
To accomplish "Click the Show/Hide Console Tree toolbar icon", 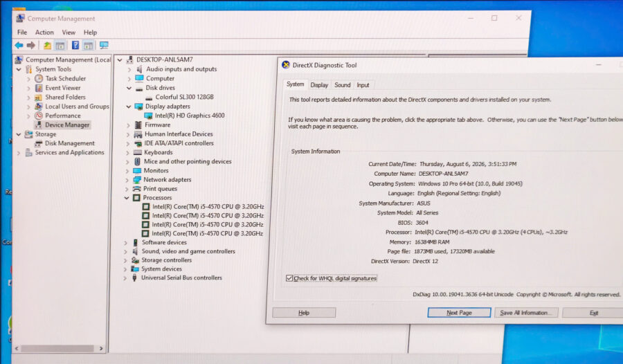I will (x=60, y=45).
